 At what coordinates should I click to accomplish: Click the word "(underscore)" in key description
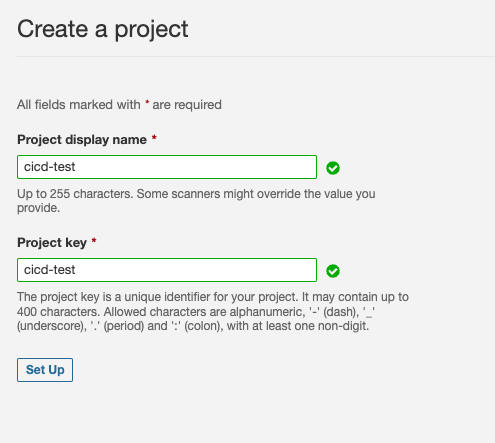[52, 326]
